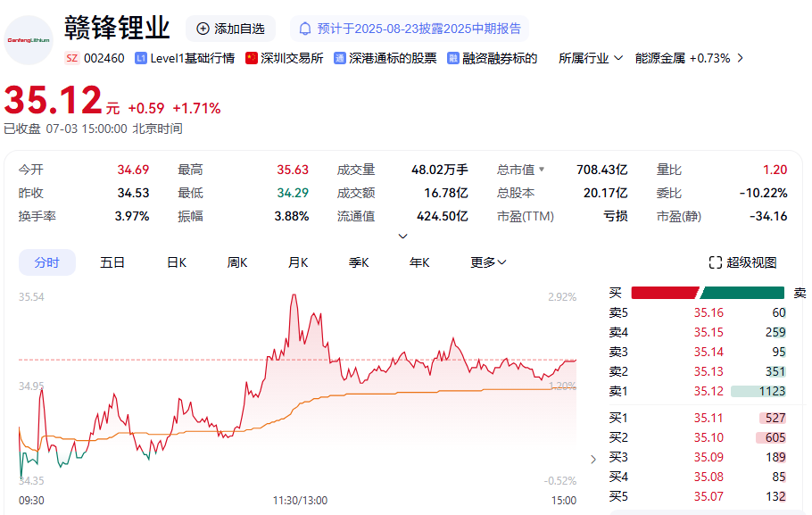
Task: Click Level1基础行情 label
Action: (x=193, y=58)
